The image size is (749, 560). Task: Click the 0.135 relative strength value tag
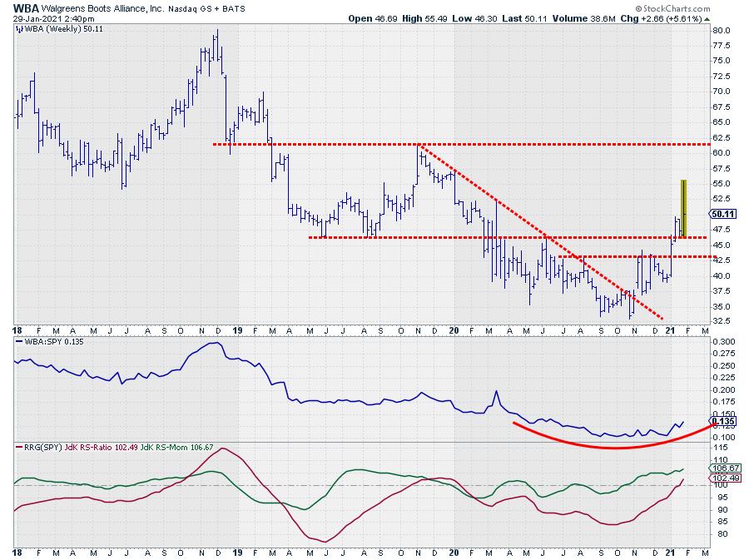click(722, 421)
